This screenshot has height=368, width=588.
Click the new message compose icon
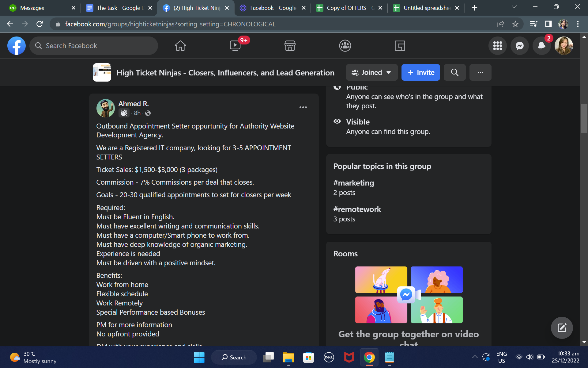[x=562, y=328]
